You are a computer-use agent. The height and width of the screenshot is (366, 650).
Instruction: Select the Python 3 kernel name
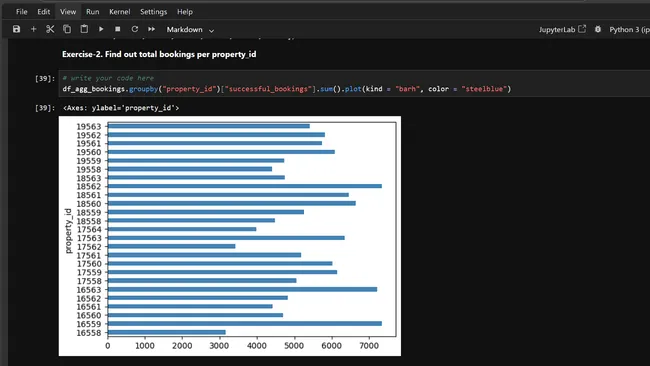629,29
